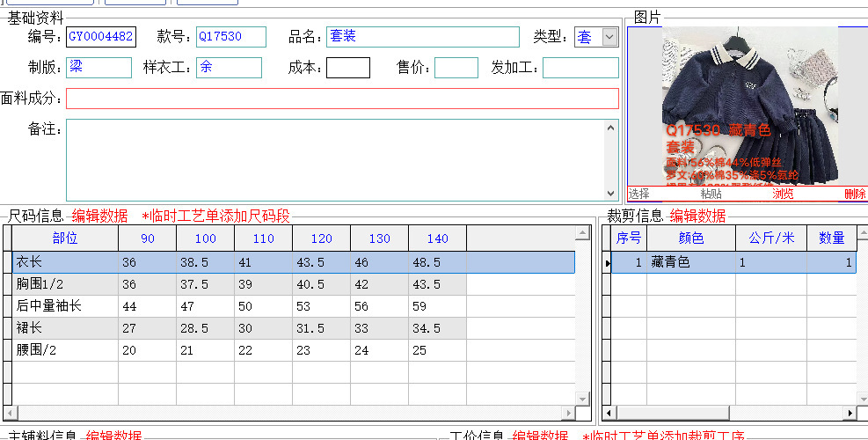The height and width of the screenshot is (440, 868).
Task: Open 编辑数据 link for 裁剪信息
Action: click(697, 216)
